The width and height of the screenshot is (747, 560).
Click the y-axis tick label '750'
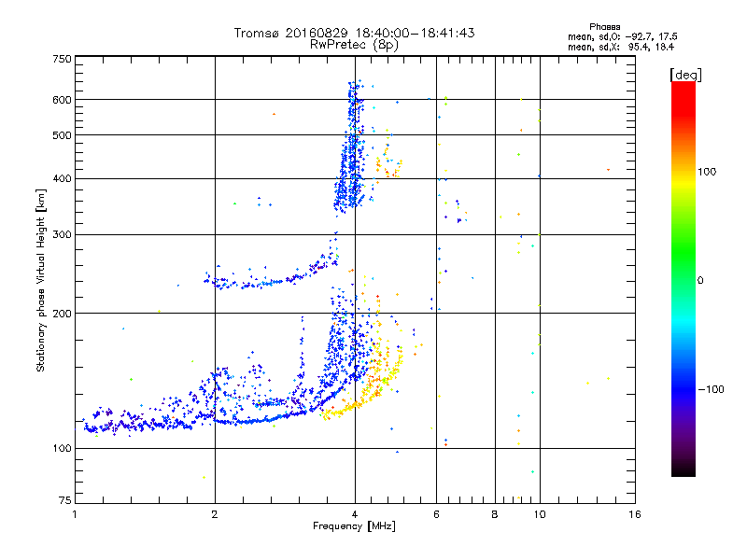63,59
